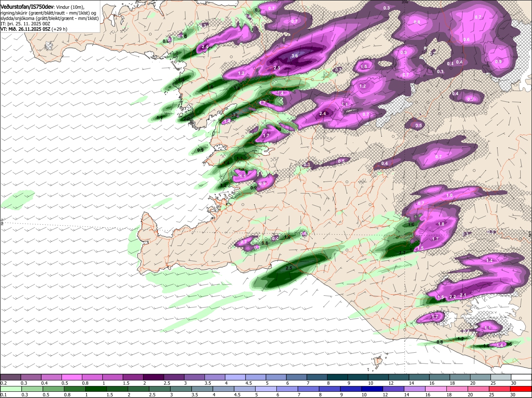Click the "VT: Mið. 26.11.2025 05Z (+29 h)" valid time
This screenshot has height=398, width=532.
34,29
